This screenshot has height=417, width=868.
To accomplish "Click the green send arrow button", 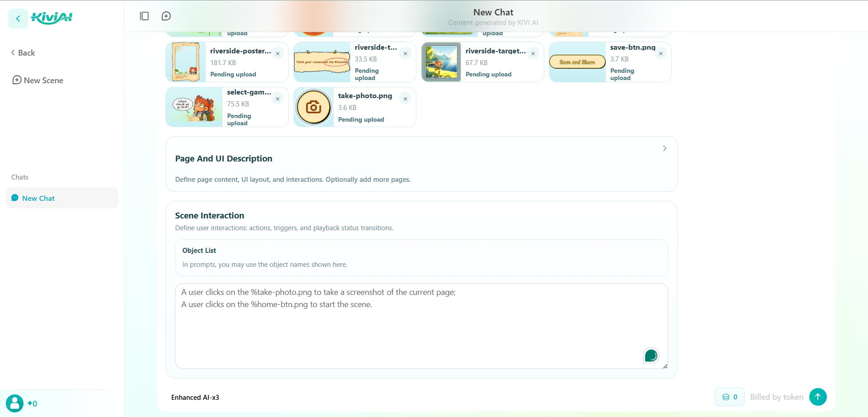I will pyautogui.click(x=818, y=397).
